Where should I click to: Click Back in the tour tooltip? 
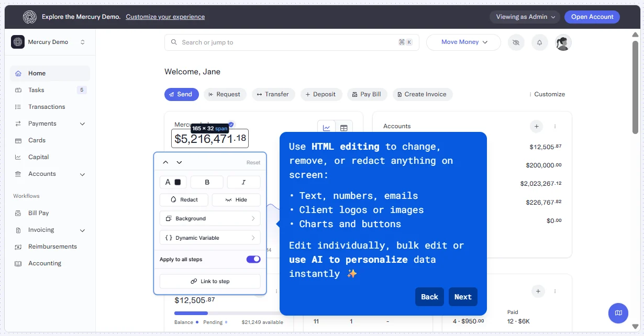pos(429,297)
